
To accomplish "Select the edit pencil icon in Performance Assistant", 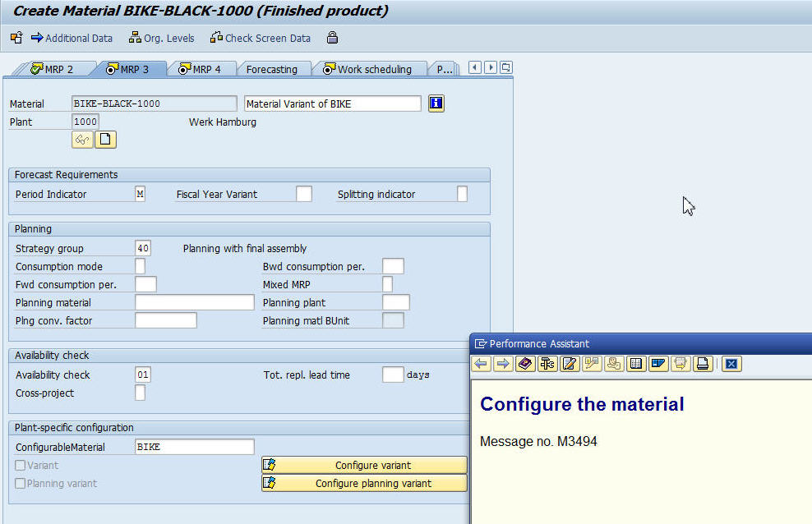I will (x=570, y=363).
